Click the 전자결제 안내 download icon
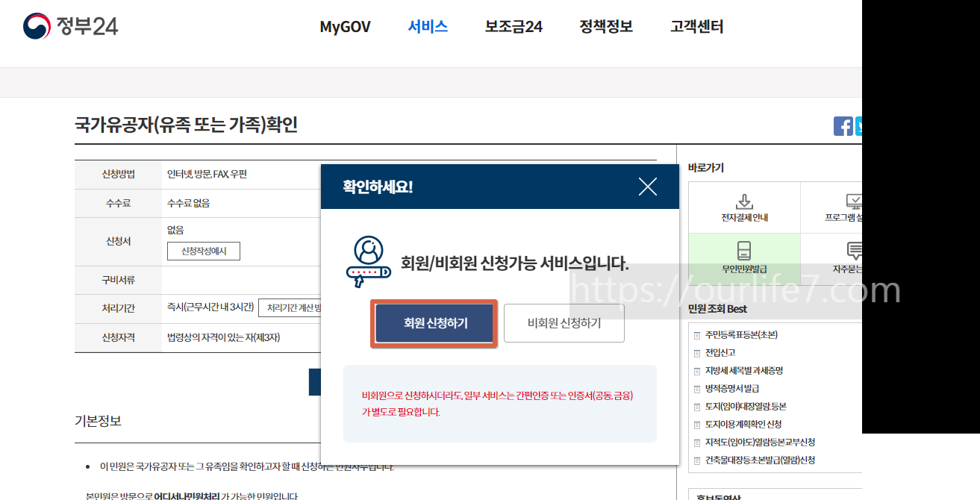The height and width of the screenshot is (500, 980). (x=743, y=201)
